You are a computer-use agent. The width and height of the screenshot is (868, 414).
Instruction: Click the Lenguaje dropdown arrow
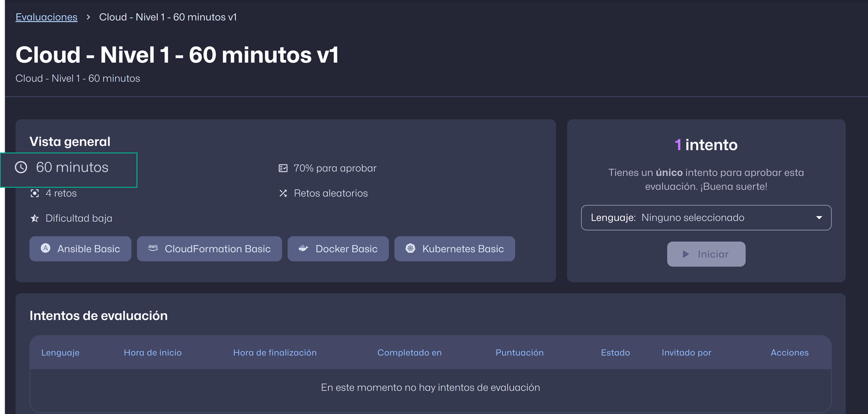819,218
